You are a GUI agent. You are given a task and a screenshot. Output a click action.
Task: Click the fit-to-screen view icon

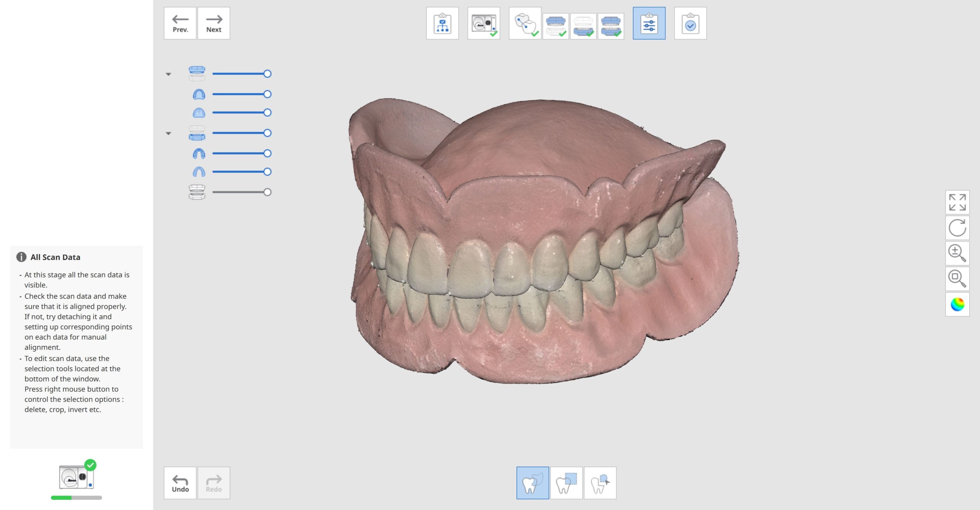(957, 202)
